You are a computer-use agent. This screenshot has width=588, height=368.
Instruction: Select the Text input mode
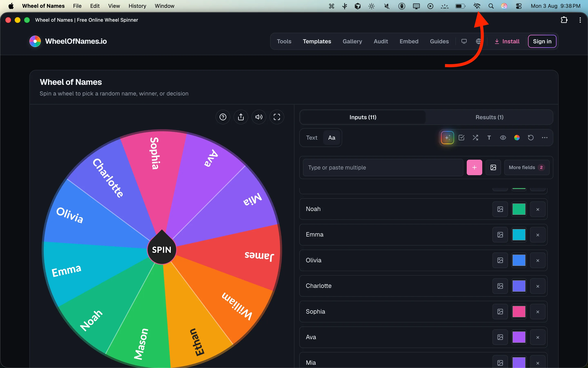[312, 138]
